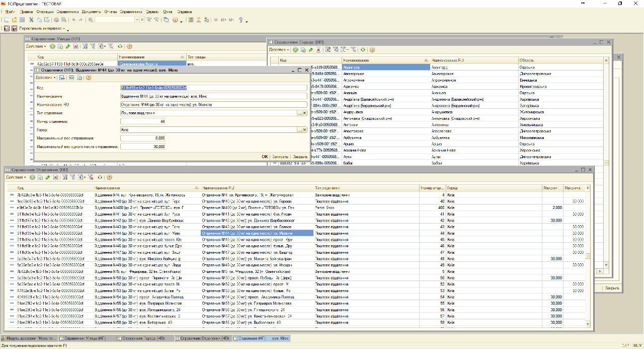Click the Undo arrow in main toolbar

pos(74,20)
